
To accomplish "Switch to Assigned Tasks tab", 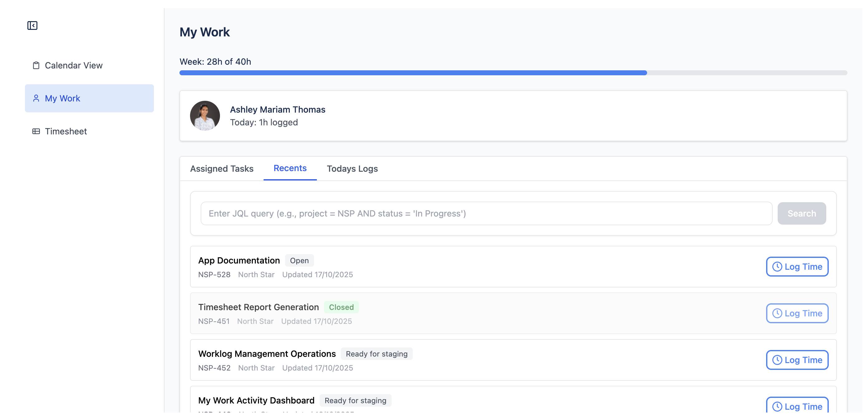I will tap(222, 169).
